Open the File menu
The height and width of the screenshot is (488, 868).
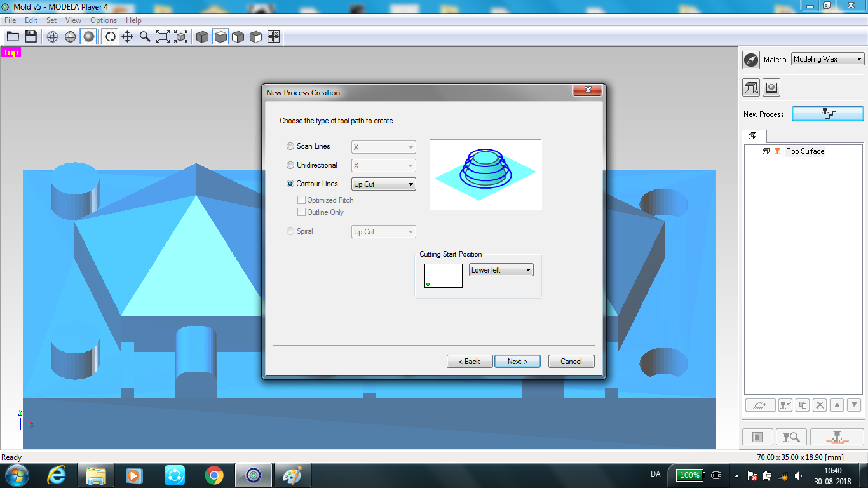tap(10, 20)
